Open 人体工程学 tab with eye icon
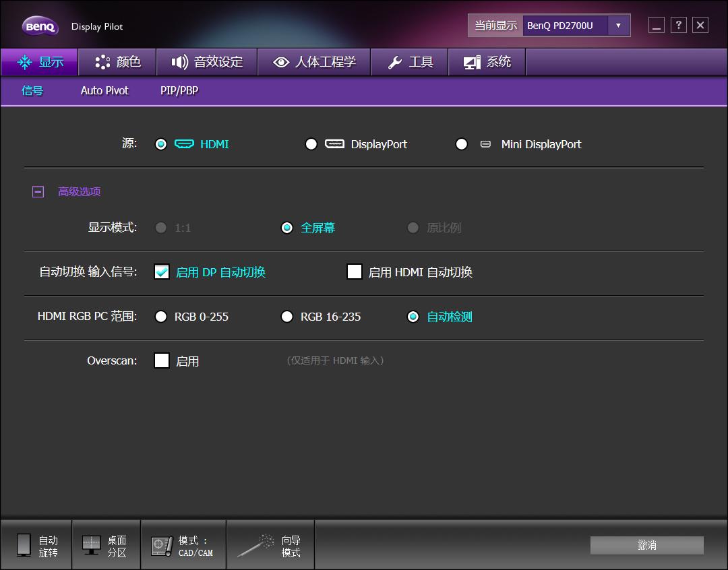Viewport: 728px width, 570px height. pyautogui.click(x=314, y=62)
